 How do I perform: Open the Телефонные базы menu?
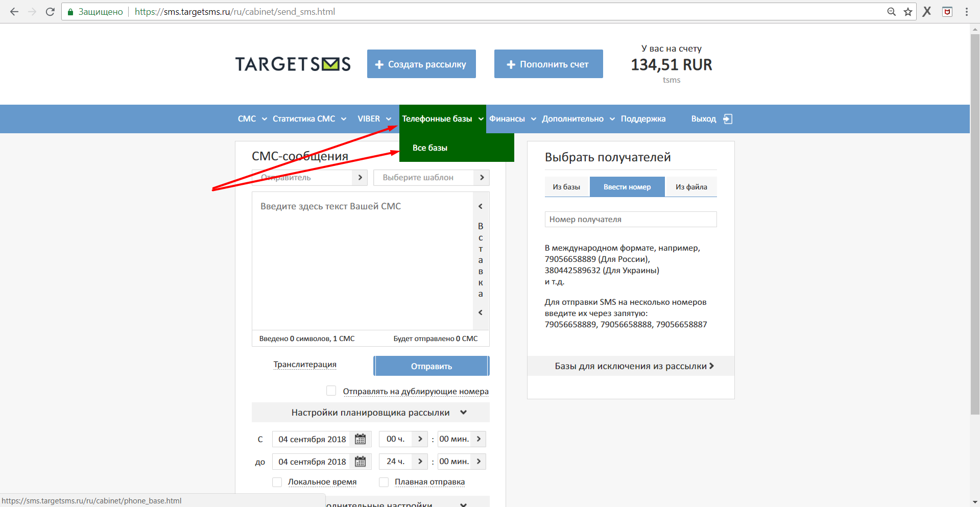pos(442,119)
